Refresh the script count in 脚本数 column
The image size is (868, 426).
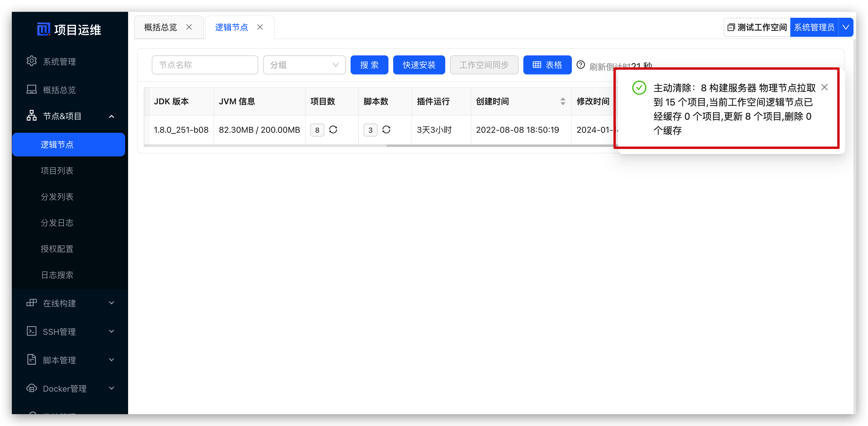[x=386, y=129]
